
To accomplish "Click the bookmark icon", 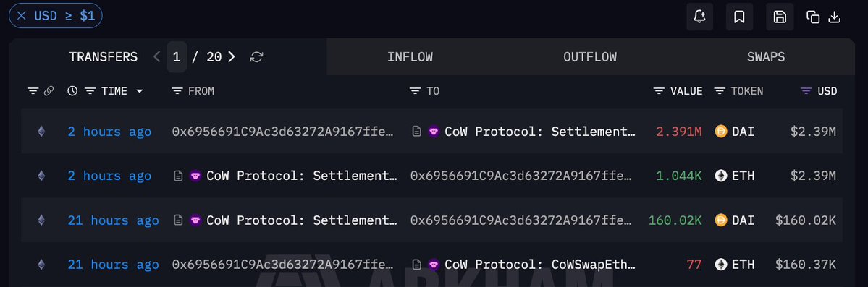I will 739,17.
